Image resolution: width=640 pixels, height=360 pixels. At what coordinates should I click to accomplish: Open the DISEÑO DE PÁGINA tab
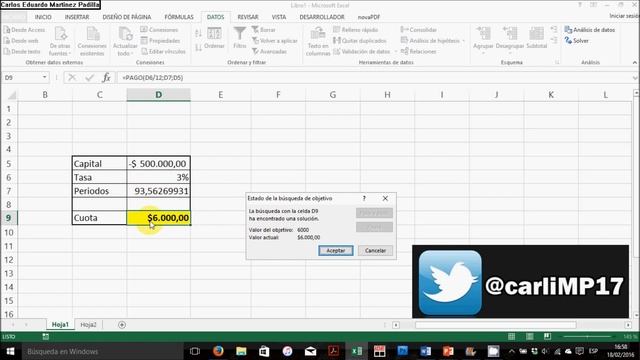click(x=127, y=17)
